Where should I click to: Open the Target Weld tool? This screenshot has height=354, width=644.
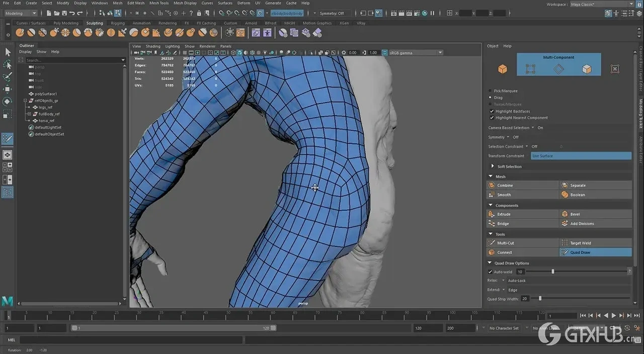[581, 243]
